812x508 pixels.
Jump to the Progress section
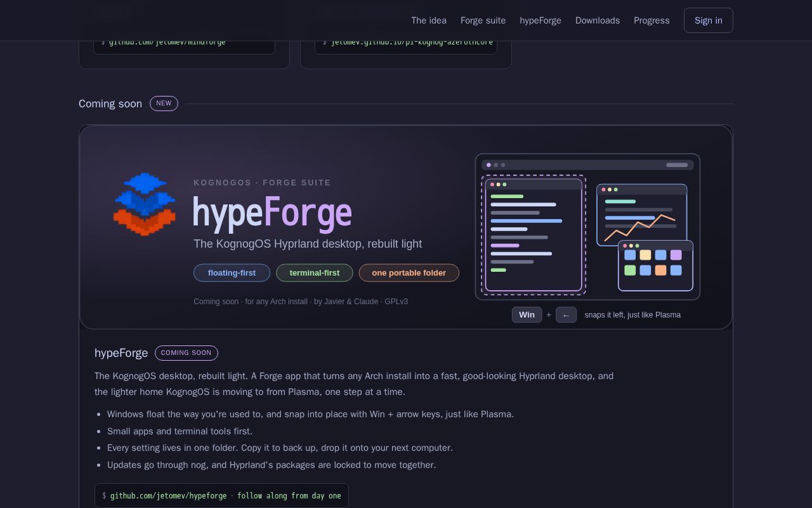click(x=652, y=20)
